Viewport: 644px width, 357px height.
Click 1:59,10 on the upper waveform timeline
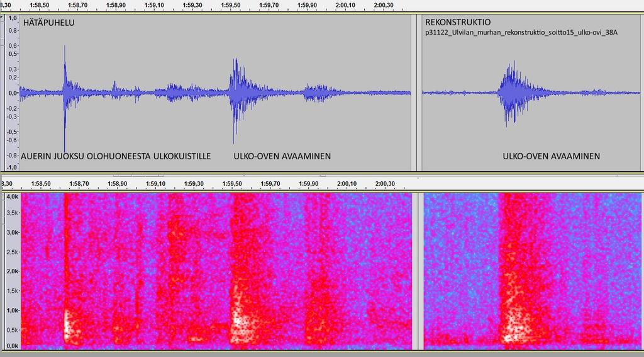[x=155, y=5]
